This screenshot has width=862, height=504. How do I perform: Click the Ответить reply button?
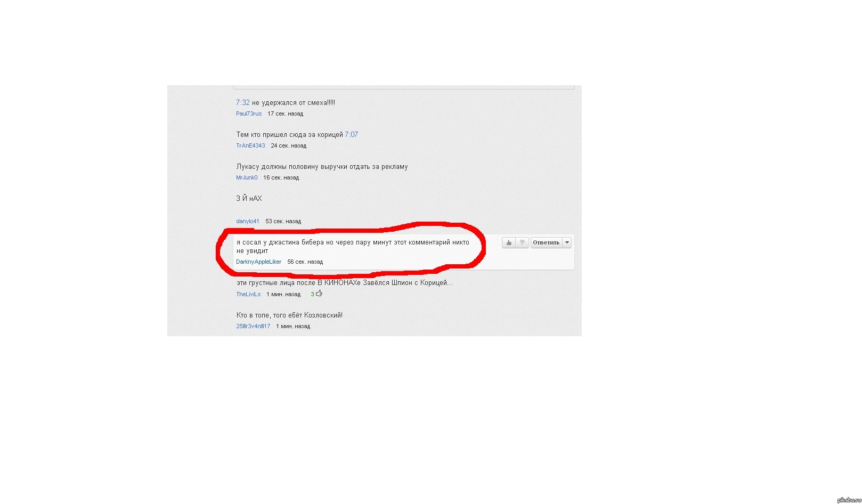[x=546, y=242]
